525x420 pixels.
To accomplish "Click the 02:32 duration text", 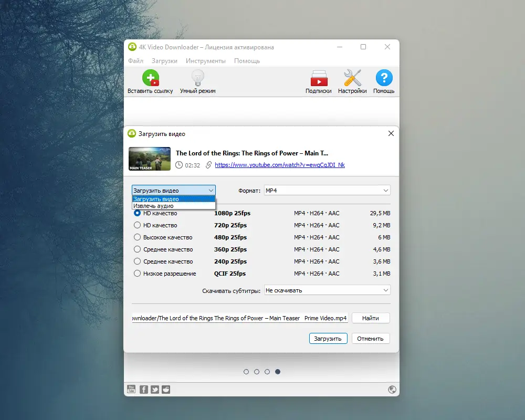I will click(x=193, y=165).
